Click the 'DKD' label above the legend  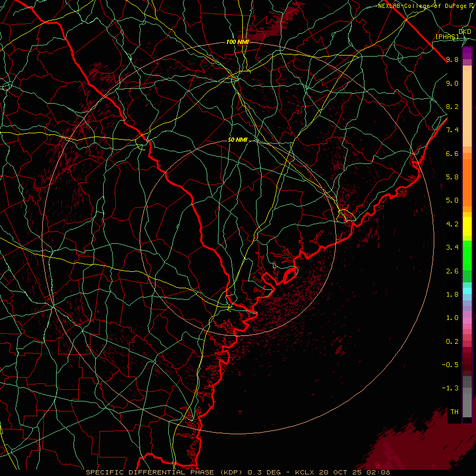tap(465, 32)
